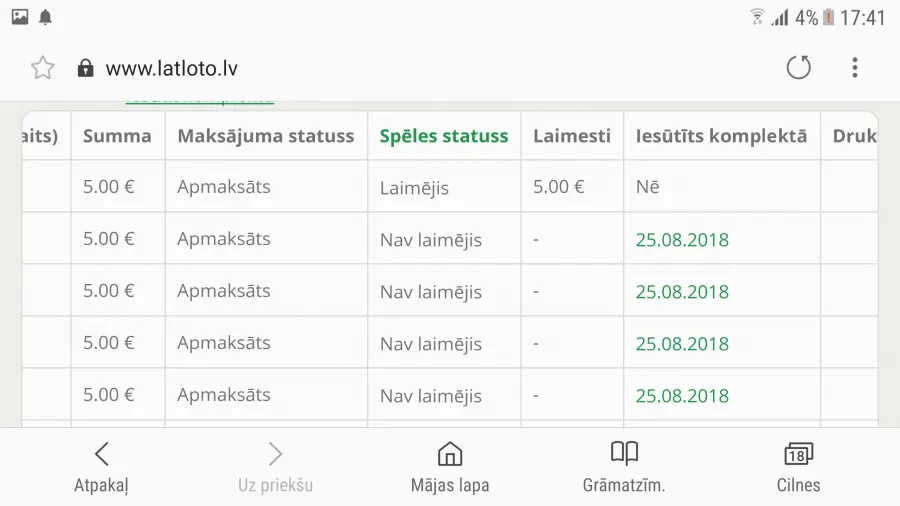Click the www.latloto.lv address field

(172, 68)
